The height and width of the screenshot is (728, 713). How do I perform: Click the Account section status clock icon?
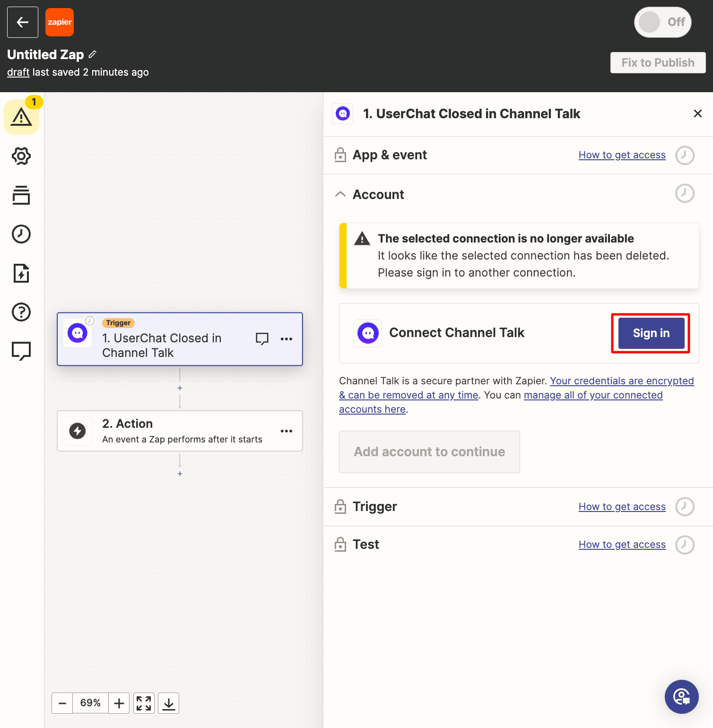(685, 193)
